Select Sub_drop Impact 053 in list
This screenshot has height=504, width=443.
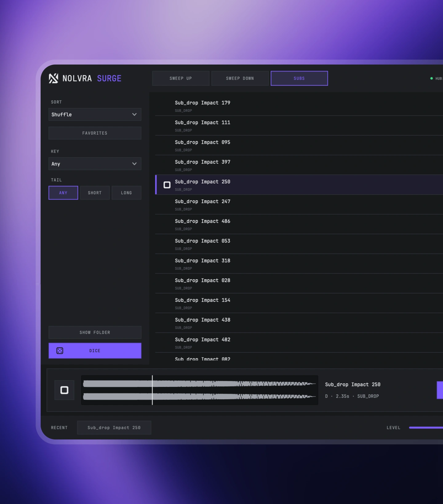coord(299,244)
